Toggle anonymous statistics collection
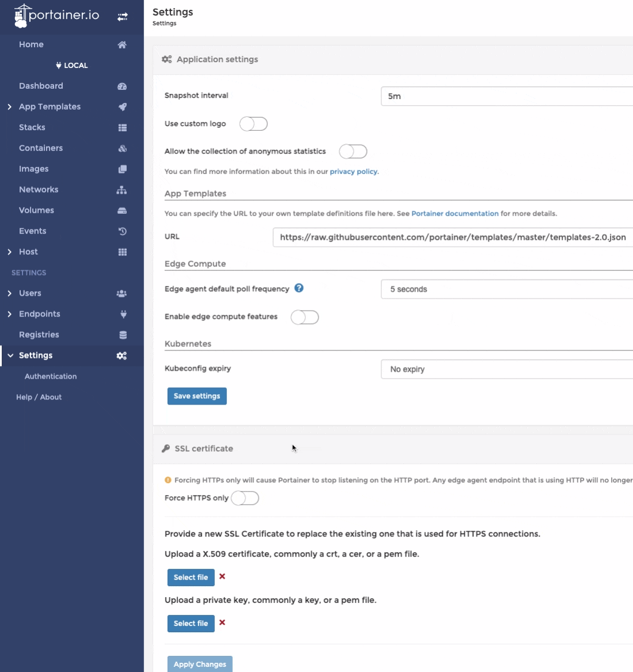633x672 pixels. [x=353, y=152]
